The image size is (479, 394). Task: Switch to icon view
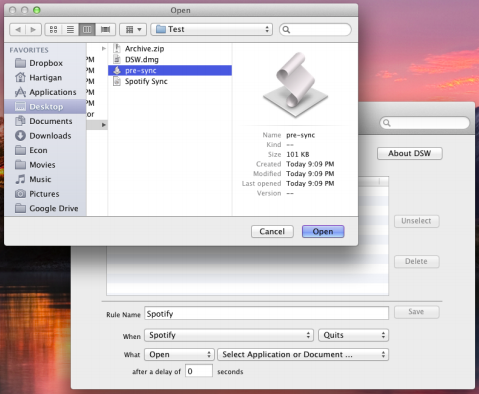click(53, 30)
